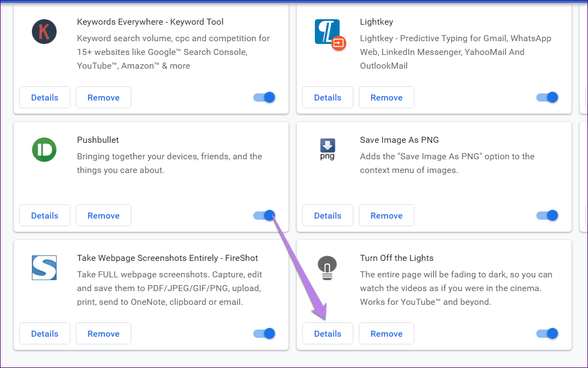
Task: Click description 'Take FULL webpage screenshots'
Action: click(169, 288)
